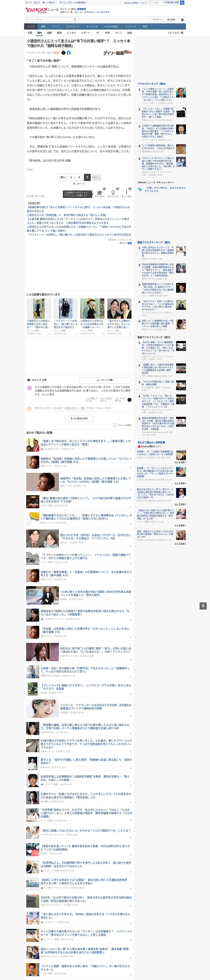Share the comment on X
The height and width of the screenshot is (980, 210).
tap(129, 400)
